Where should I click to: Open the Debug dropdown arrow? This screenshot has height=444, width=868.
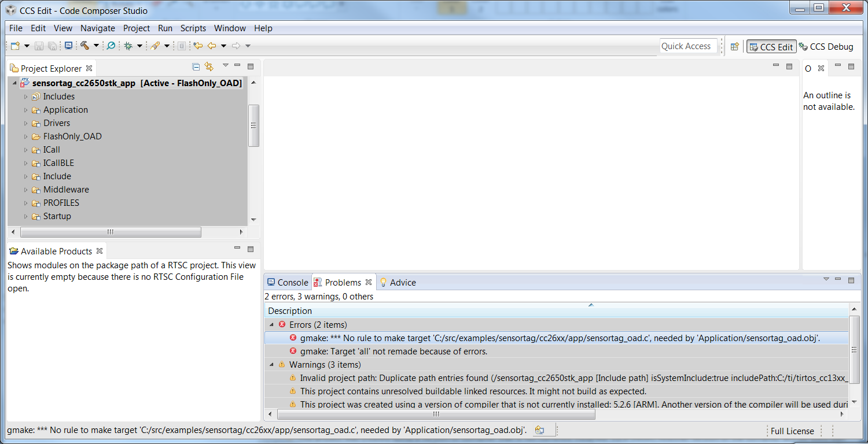pos(139,46)
